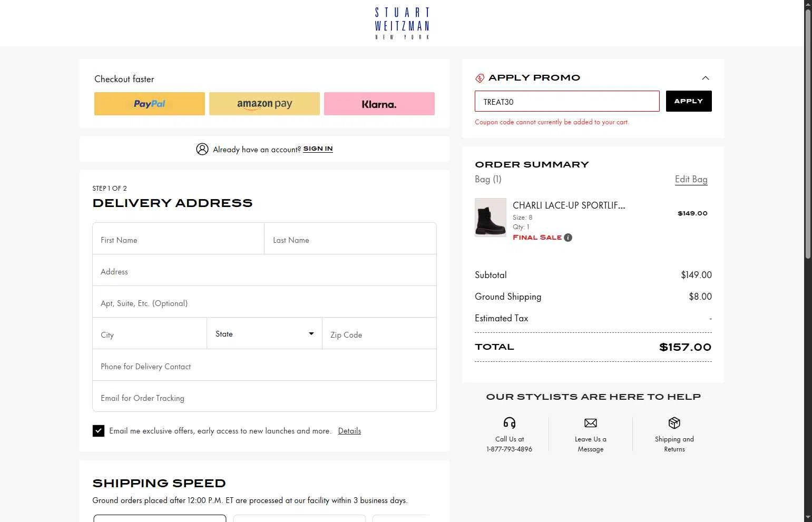This screenshot has height=522, width=812.
Task: Focus the Apt, Suite, Etc. field
Action: coord(265,302)
